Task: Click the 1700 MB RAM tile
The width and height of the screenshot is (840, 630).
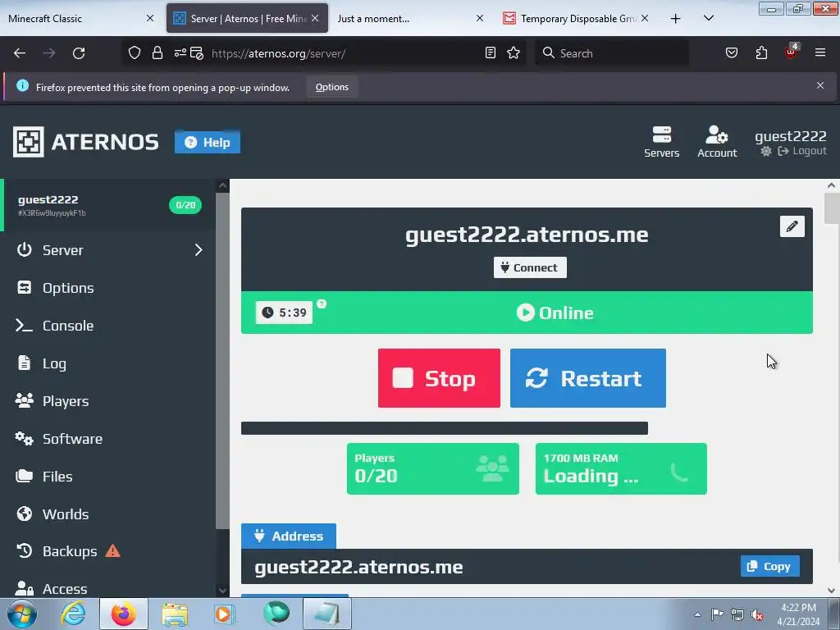Action: pyautogui.click(x=621, y=468)
